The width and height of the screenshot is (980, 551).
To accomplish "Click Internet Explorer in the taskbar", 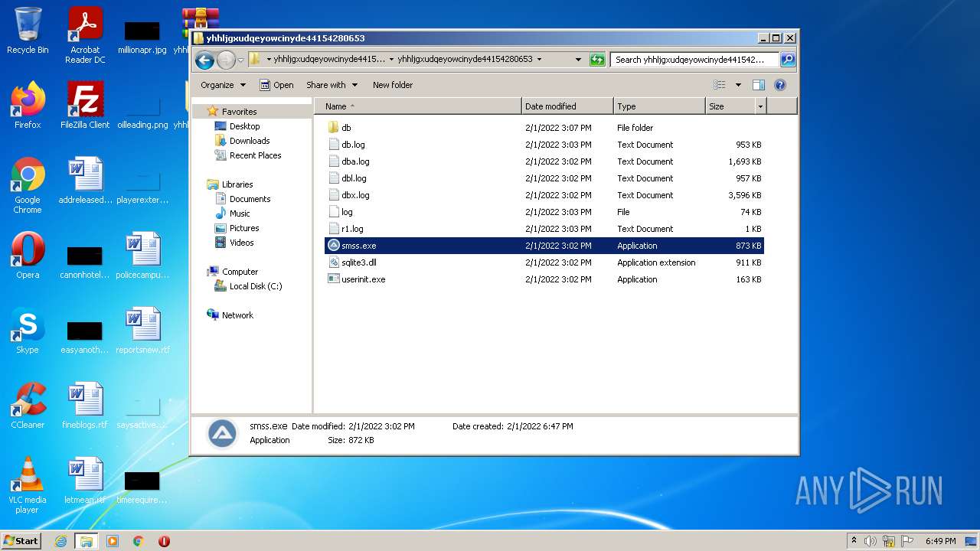I will click(x=60, y=541).
